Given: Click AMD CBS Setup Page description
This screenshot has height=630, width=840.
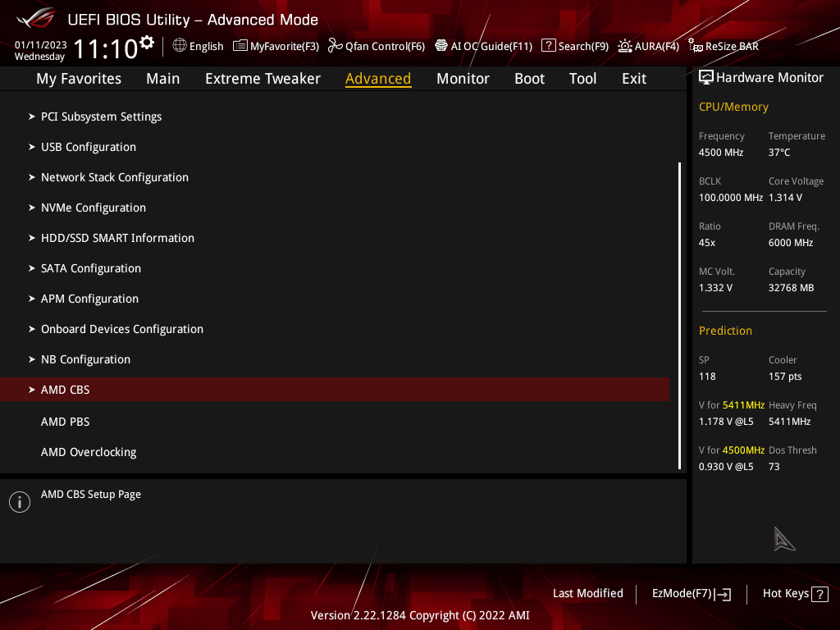Looking at the screenshot, I should 90,494.
